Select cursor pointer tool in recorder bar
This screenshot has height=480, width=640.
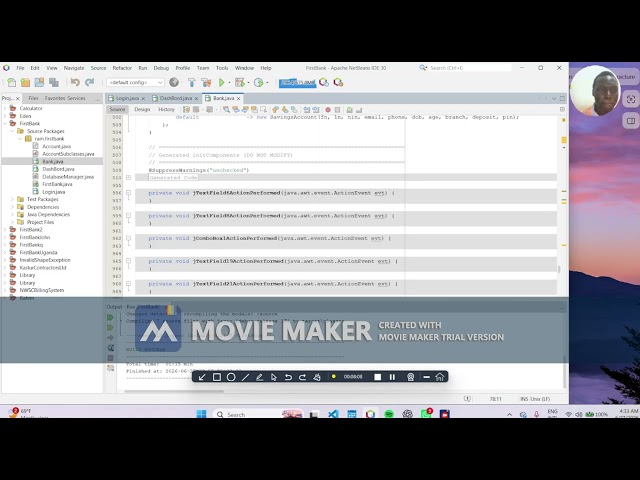tap(273, 377)
